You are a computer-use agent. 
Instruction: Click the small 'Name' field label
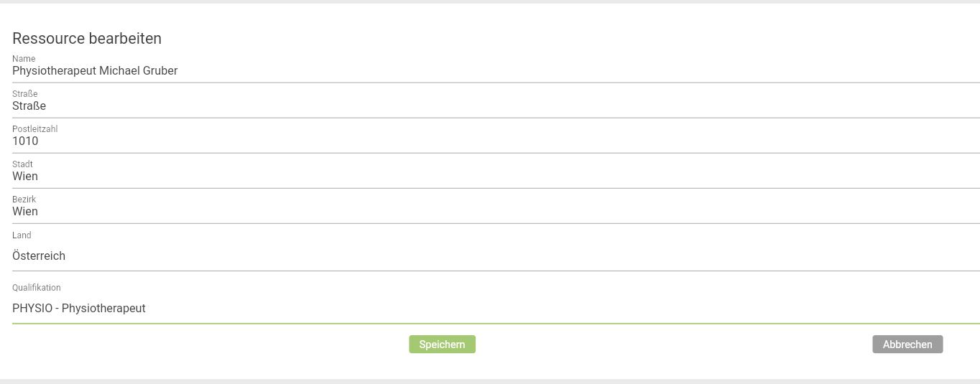24,59
